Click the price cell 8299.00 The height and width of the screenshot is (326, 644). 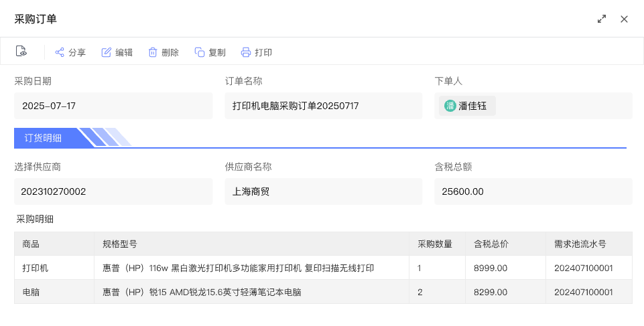(x=505, y=292)
